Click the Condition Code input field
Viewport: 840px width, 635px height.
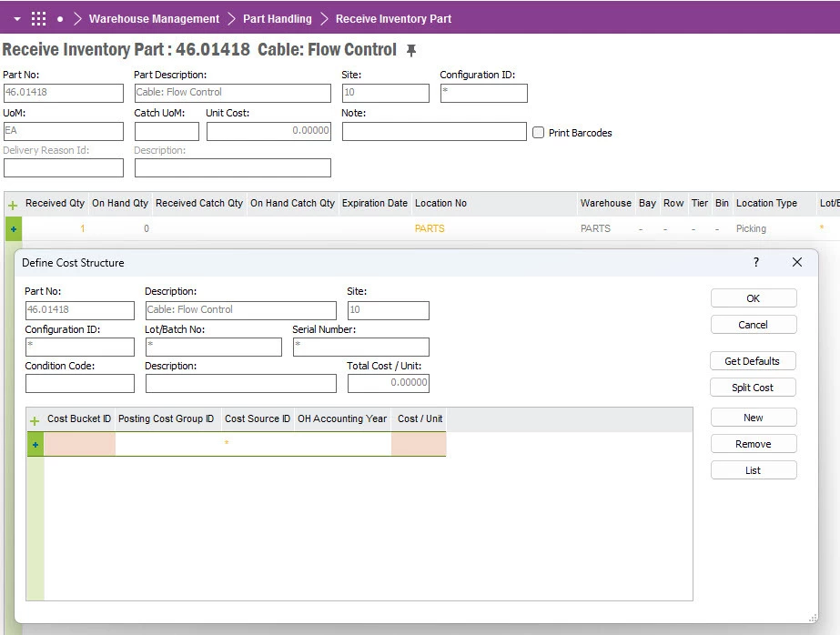click(80, 383)
